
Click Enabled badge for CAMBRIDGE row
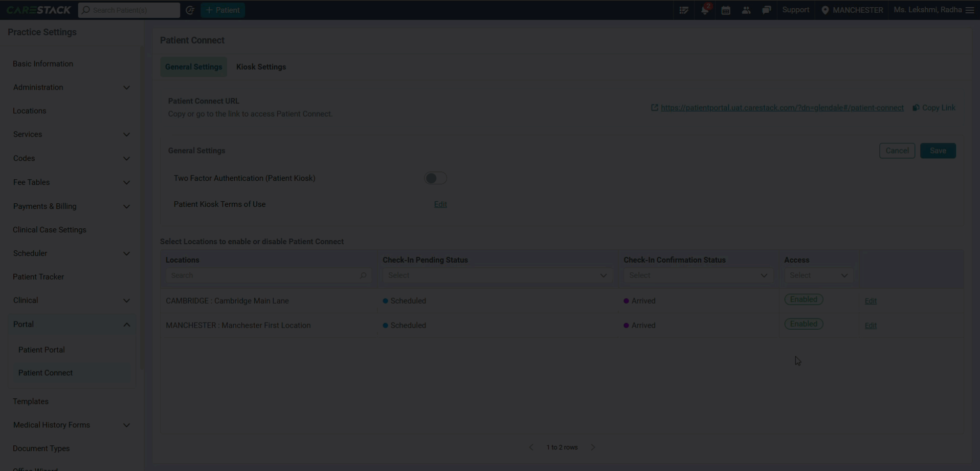coord(804,299)
